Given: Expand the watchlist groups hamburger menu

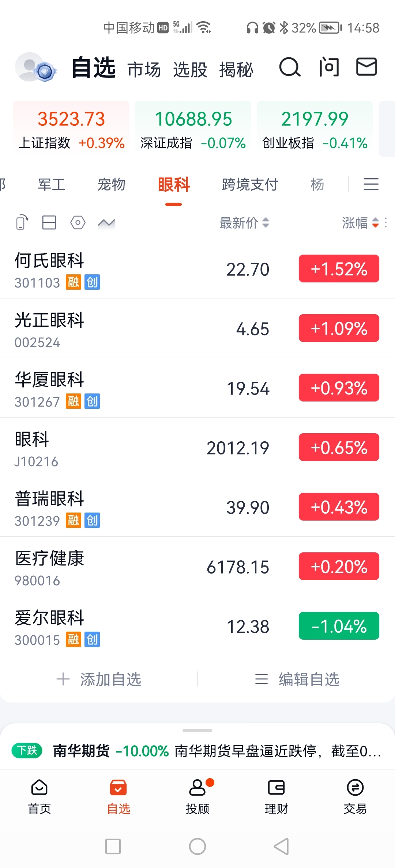Looking at the screenshot, I should coord(371,184).
